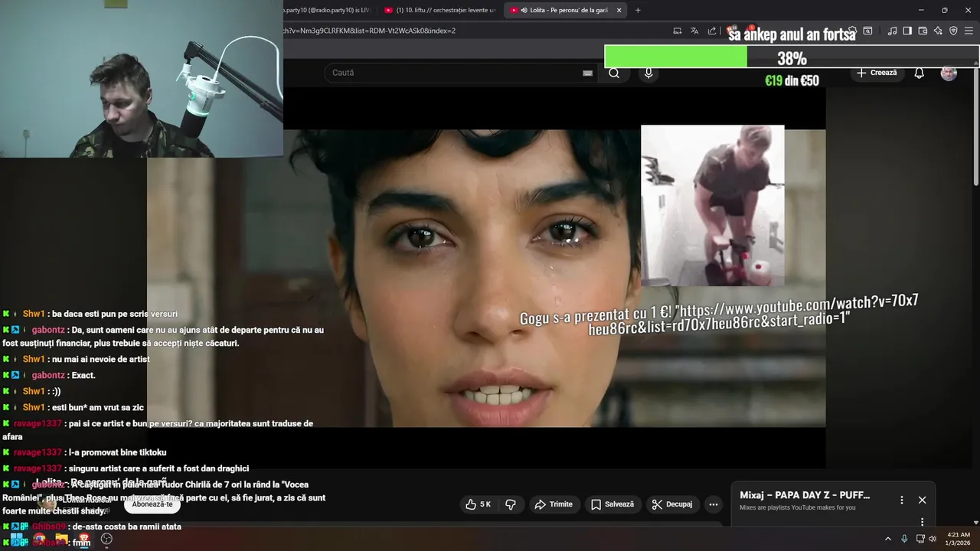
Task: Open the volume speaker tray icon
Action: click(933, 539)
